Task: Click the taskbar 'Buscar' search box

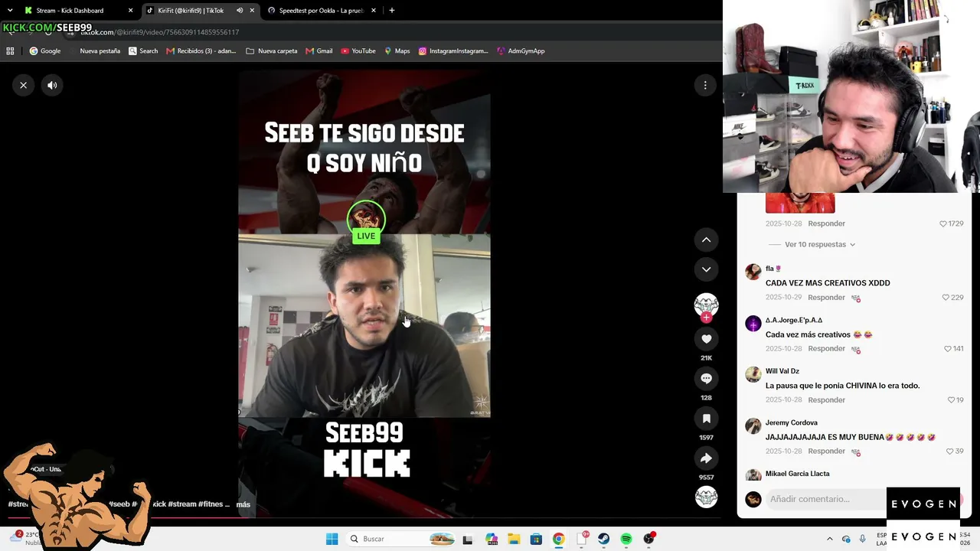Action: pyautogui.click(x=403, y=539)
